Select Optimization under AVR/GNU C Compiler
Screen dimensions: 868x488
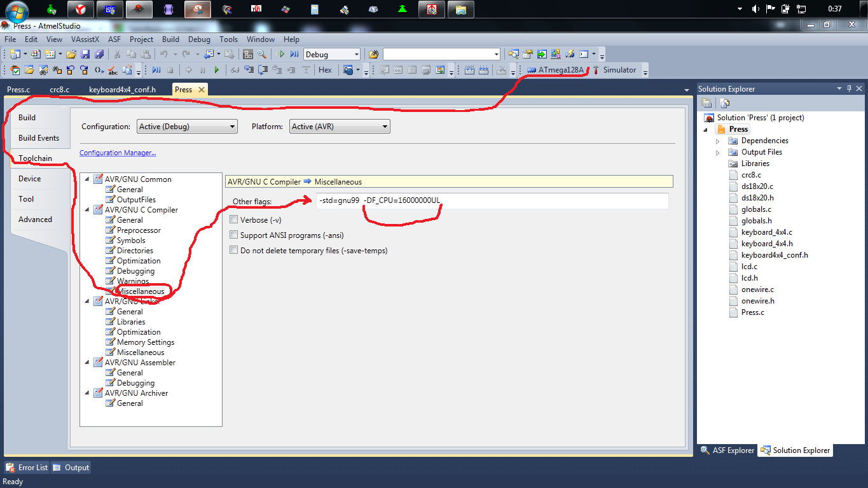(x=139, y=261)
